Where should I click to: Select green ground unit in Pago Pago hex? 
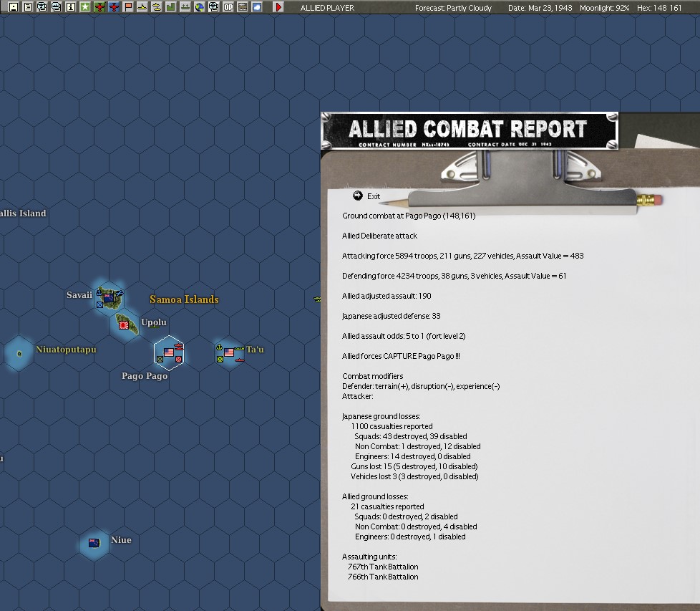(160, 359)
